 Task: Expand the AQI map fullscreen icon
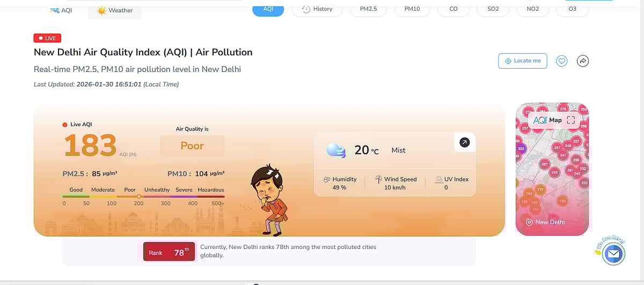[x=570, y=120]
